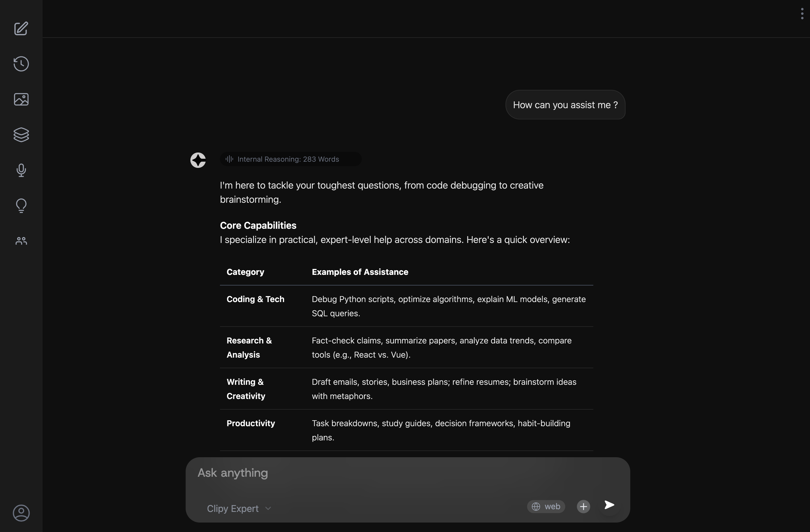This screenshot has width=810, height=532.
Task: Select the layers stack icon in the sidebar
Action: (21, 135)
